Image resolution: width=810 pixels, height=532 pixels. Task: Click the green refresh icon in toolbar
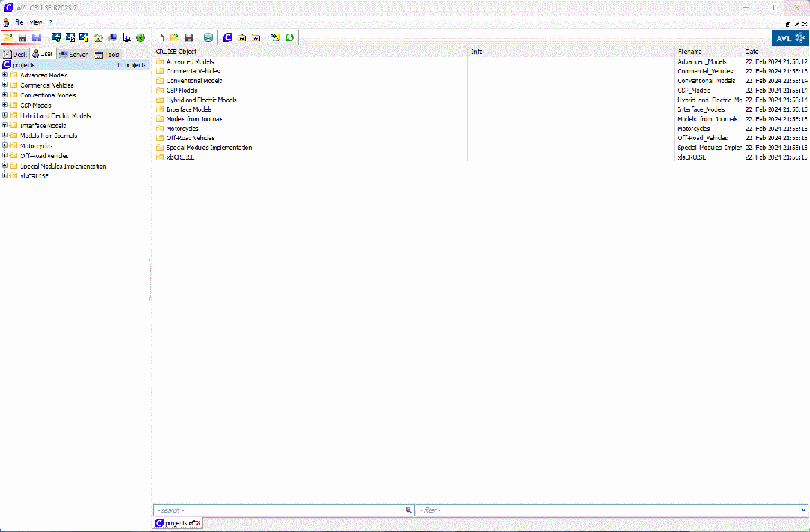[x=290, y=37]
